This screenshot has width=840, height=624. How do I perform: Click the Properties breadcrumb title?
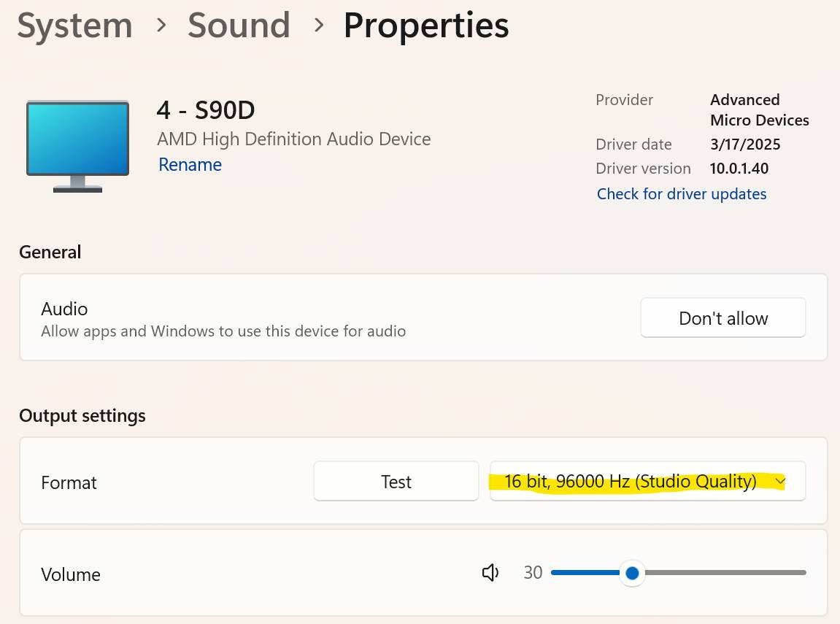tap(426, 25)
